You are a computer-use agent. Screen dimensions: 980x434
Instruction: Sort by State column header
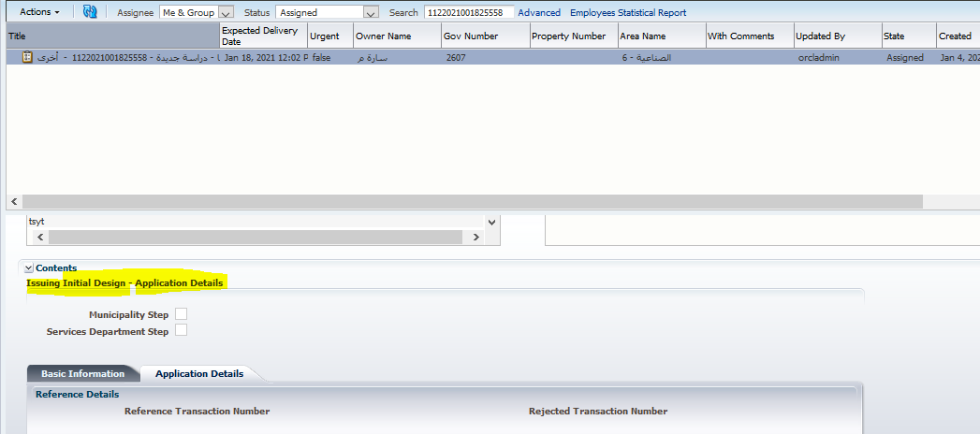909,36
